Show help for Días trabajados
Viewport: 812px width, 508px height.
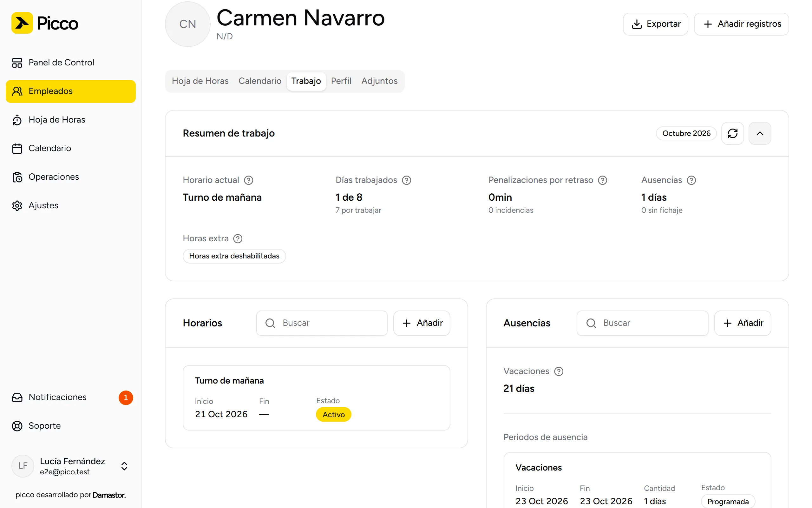406,180
